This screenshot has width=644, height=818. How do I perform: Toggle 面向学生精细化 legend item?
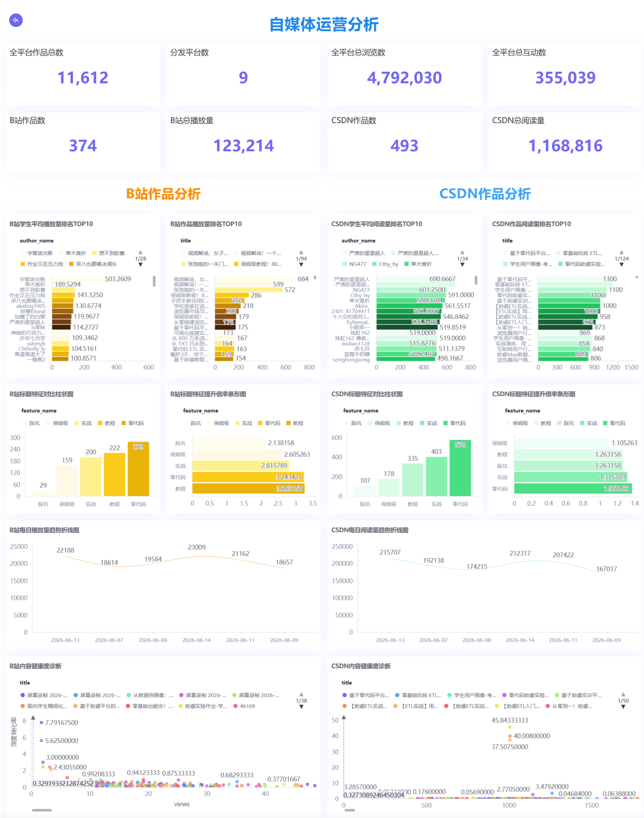(x=44, y=706)
